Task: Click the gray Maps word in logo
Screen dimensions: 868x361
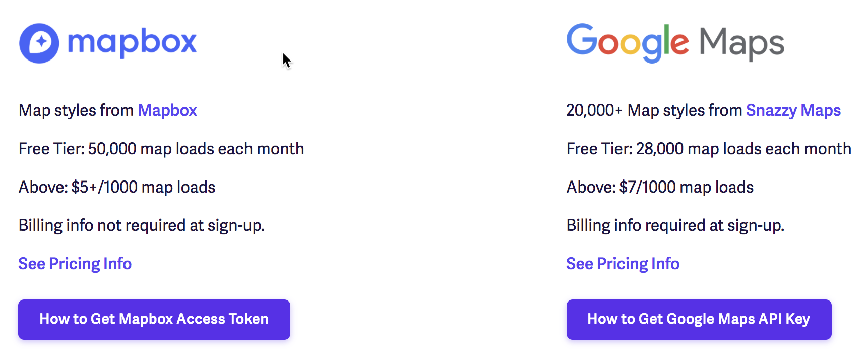Action: (x=741, y=44)
